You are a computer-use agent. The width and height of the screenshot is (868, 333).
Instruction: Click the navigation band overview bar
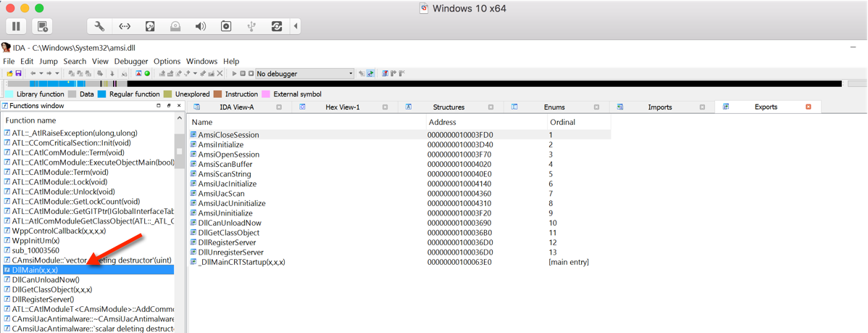[423, 83]
